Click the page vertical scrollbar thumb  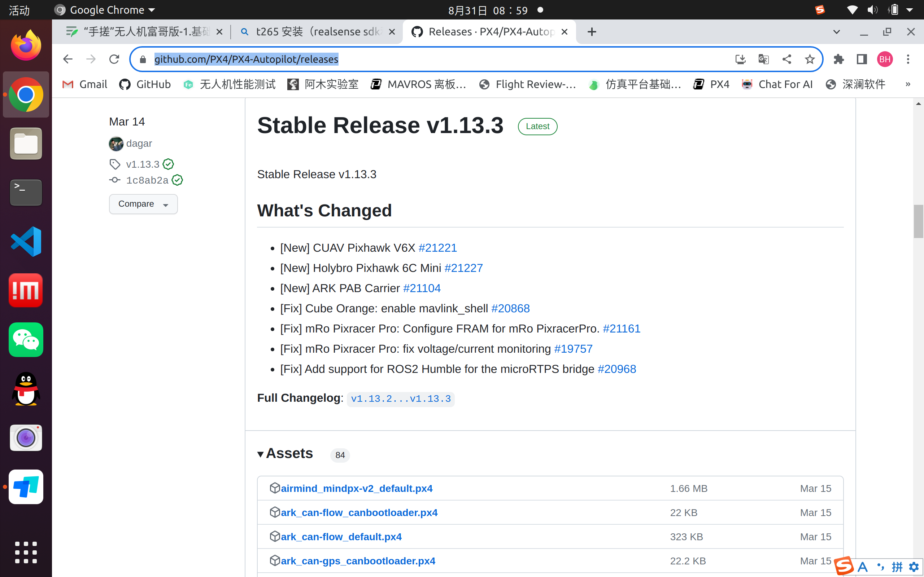coord(918,221)
